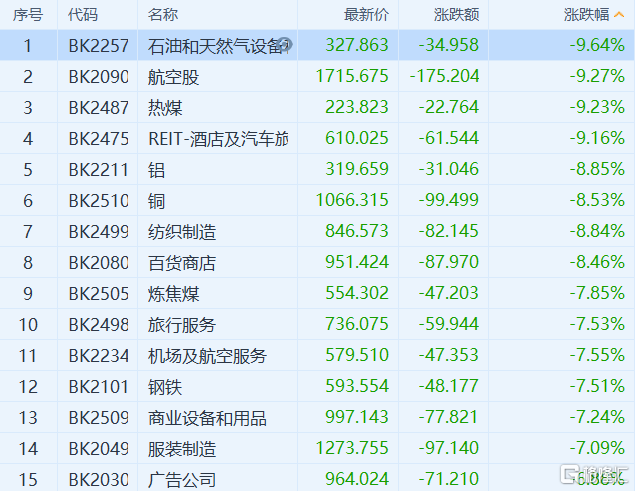The height and width of the screenshot is (491, 635).
Task: Click the 钢铁 latest price 593.554
Action: coord(357,387)
